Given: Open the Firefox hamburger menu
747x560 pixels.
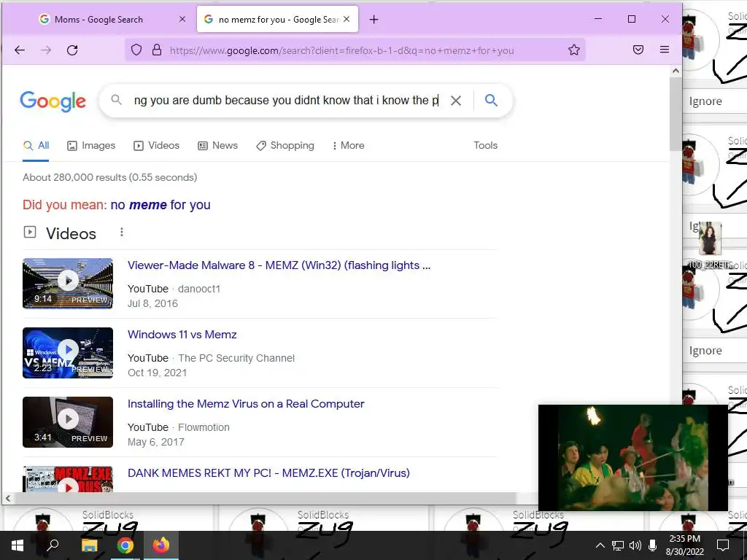Looking at the screenshot, I should pos(665,50).
